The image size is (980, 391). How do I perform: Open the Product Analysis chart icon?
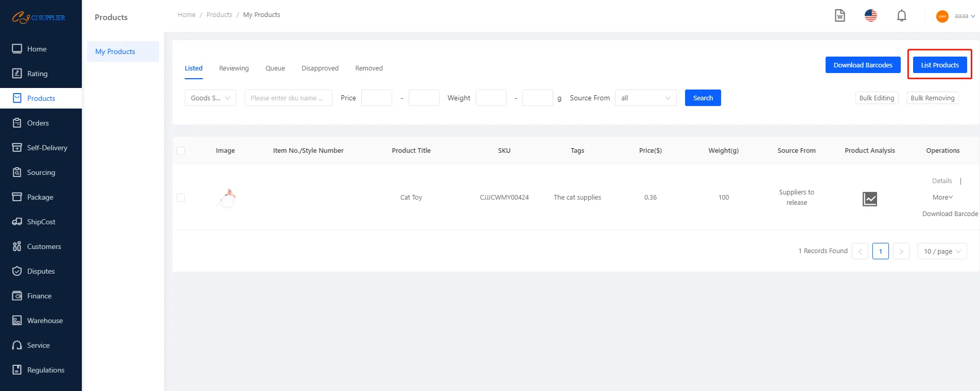(x=869, y=199)
